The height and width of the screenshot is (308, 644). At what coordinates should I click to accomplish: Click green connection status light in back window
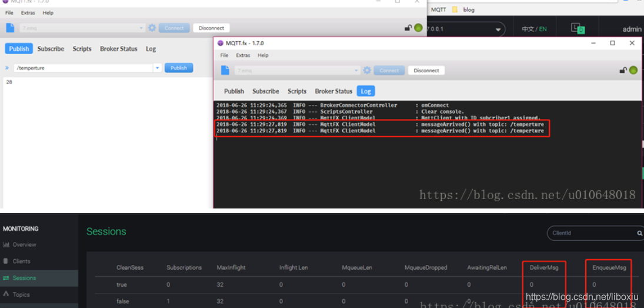418,28
